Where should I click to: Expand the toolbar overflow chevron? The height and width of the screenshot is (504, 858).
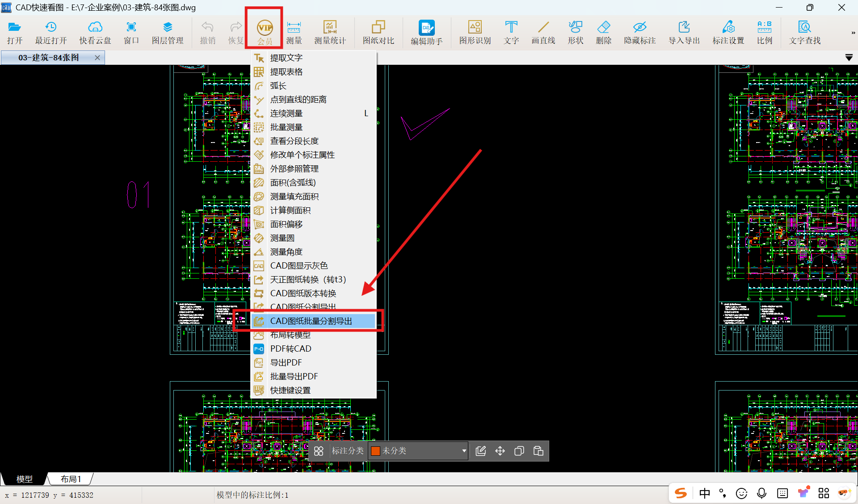(853, 33)
